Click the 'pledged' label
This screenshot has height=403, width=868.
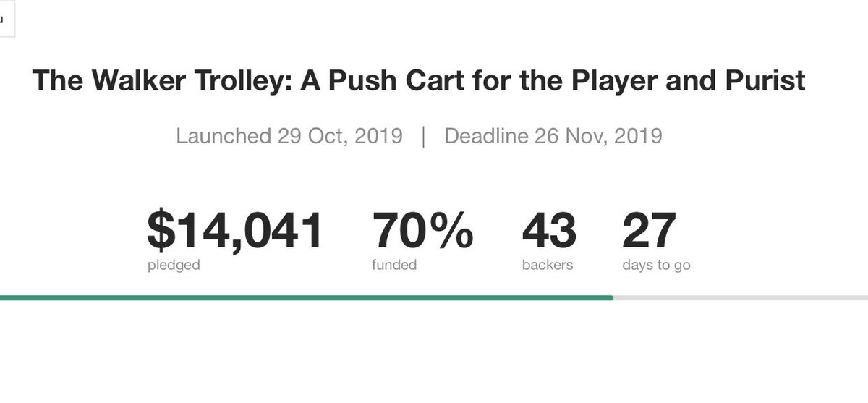coord(174,266)
